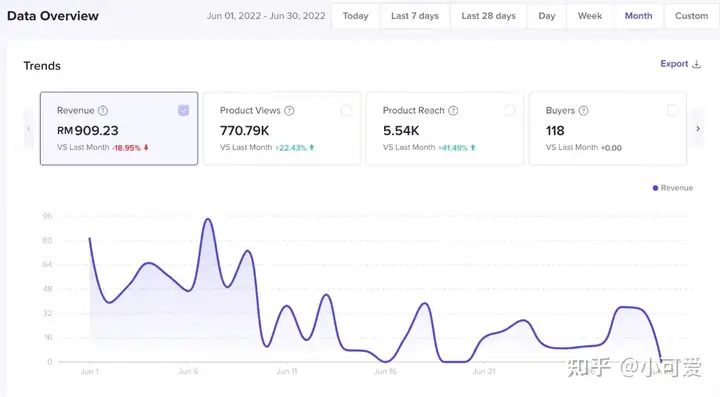720x397 pixels.
Task: Select the Week period tab
Action: tap(590, 16)
